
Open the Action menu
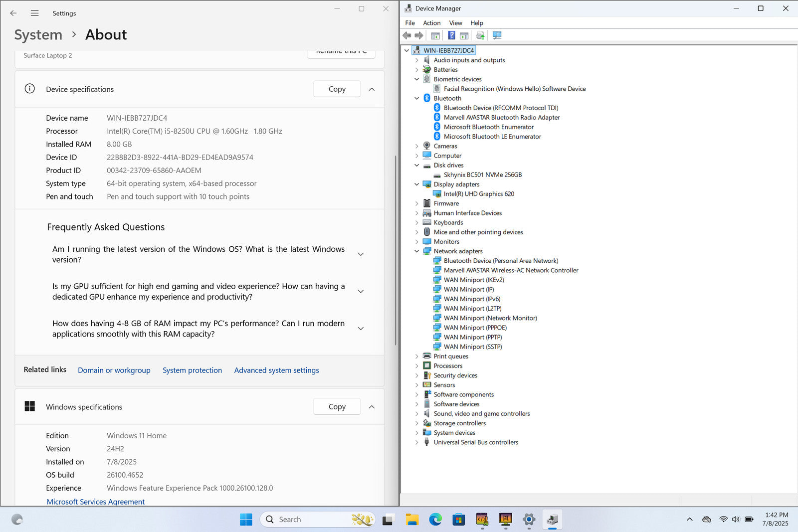point(431,23)
